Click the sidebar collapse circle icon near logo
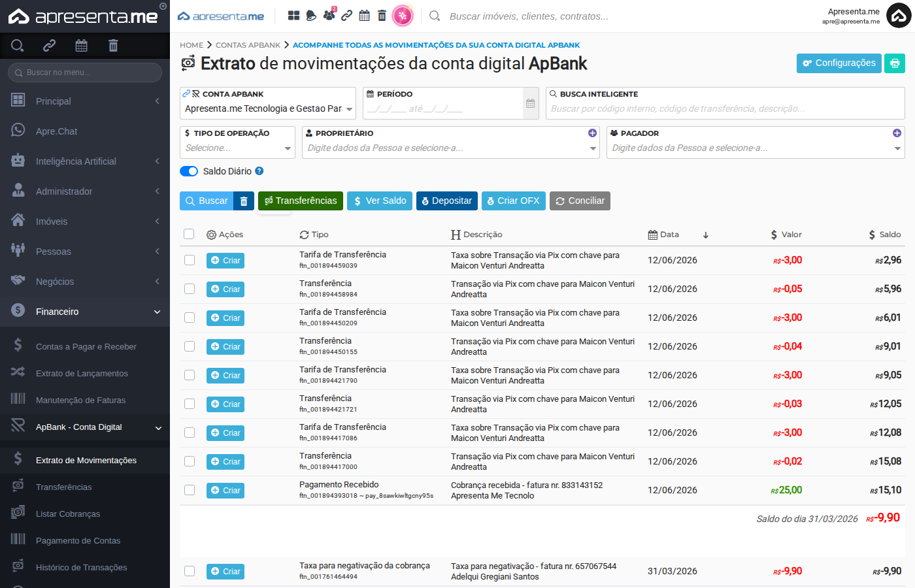Image resolution: width=915 pixels, height=588 pixels. tap(163, 7)
